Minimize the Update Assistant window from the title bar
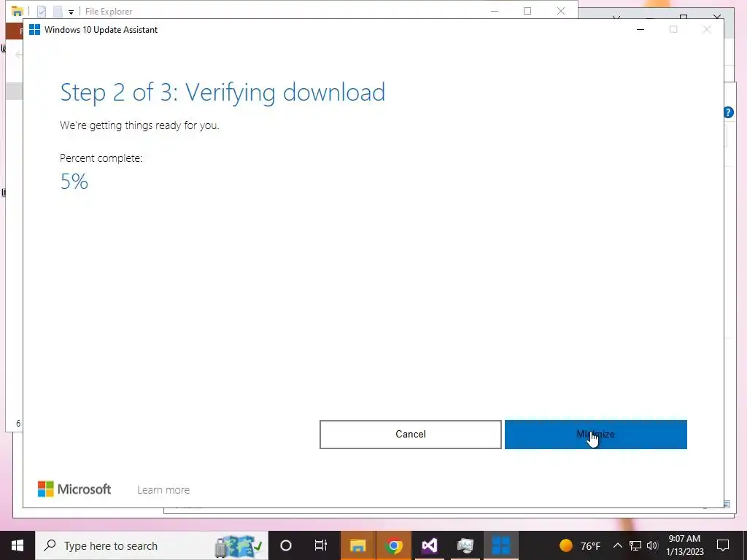The image size is (747, 560). [640, 29]
